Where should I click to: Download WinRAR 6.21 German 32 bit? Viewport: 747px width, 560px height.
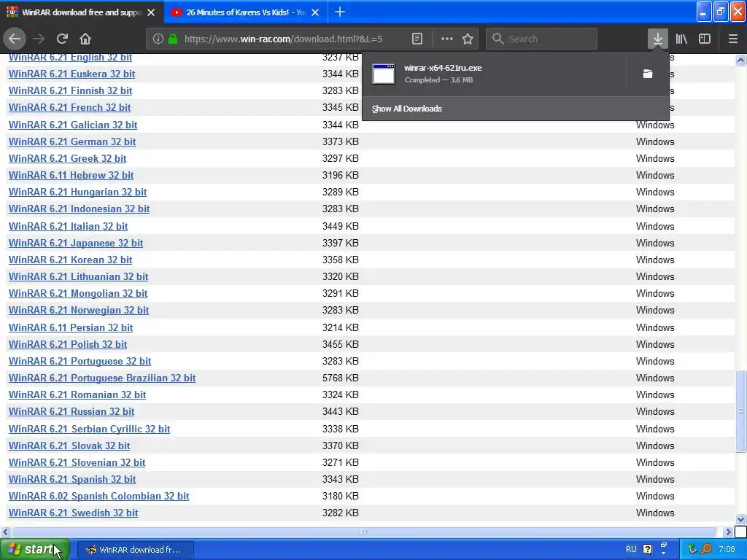[x=72, y=141]
